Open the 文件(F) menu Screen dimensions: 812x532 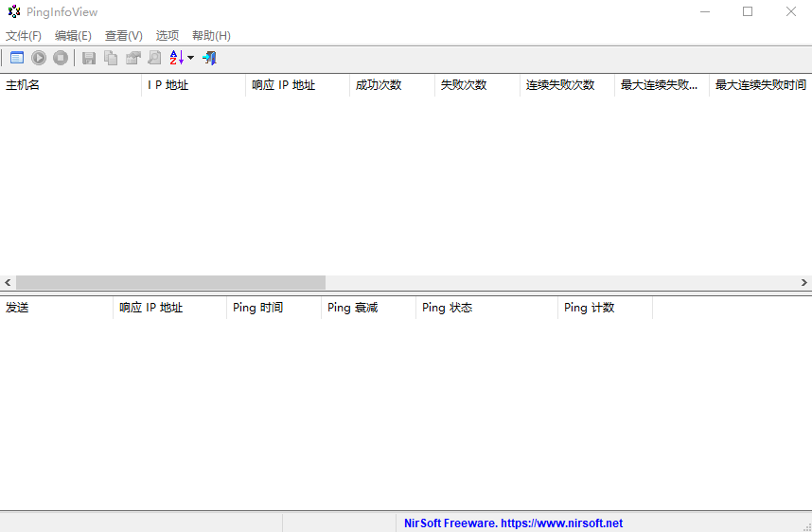[x=24, y=35]
